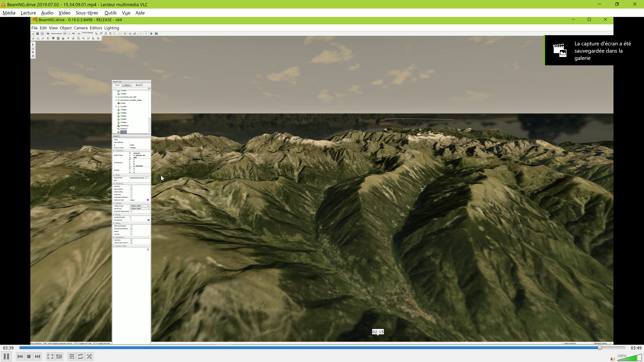Toggle the magnet soft snap icon
This screenshot has width=644, height=362.
[x=110, y=34]
